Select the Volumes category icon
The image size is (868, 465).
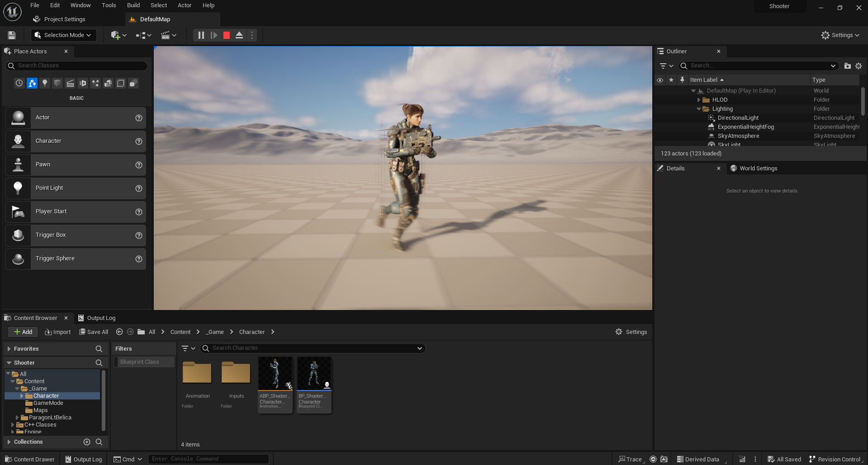coord(121,83)
